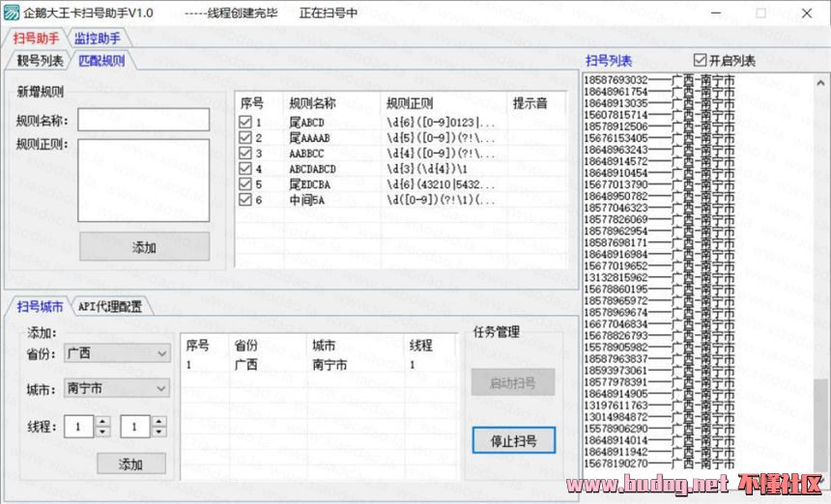Click 添加 button in the city panel
The width and height of the screenshot is (831, 504).
coord(130,464)
